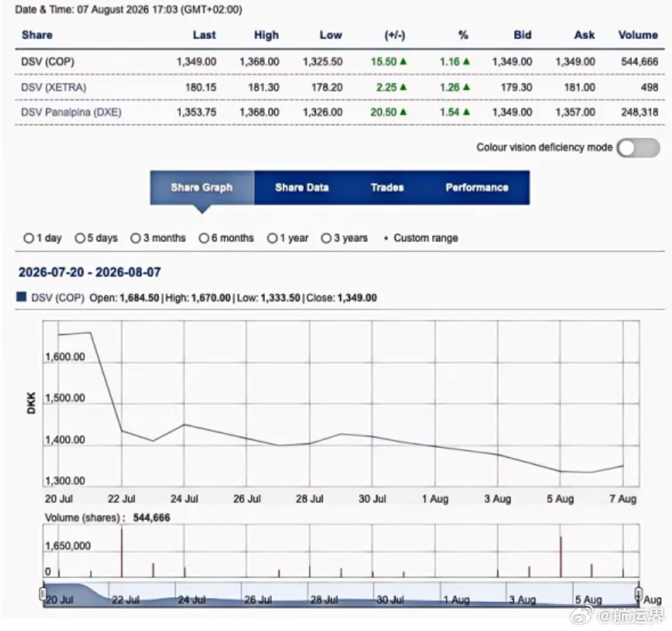Go to the Trades tab
Image resolution: width=672 pixels, height=631 pixels.
click(x=387, y=188)
